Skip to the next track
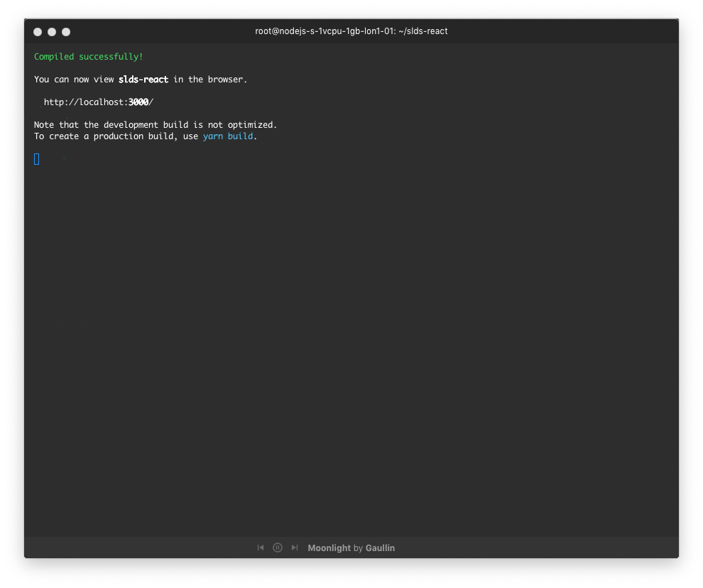 [x=295, y=548]
